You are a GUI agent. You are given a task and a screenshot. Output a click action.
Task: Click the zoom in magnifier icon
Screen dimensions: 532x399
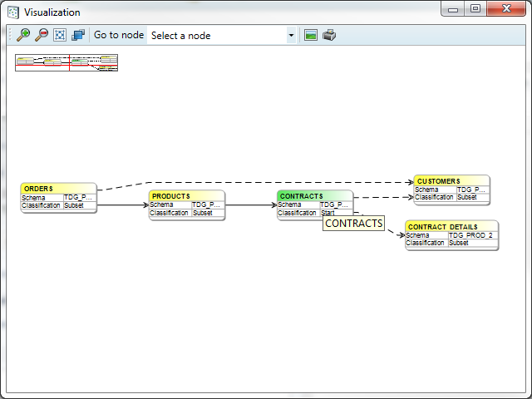point(23,35)
